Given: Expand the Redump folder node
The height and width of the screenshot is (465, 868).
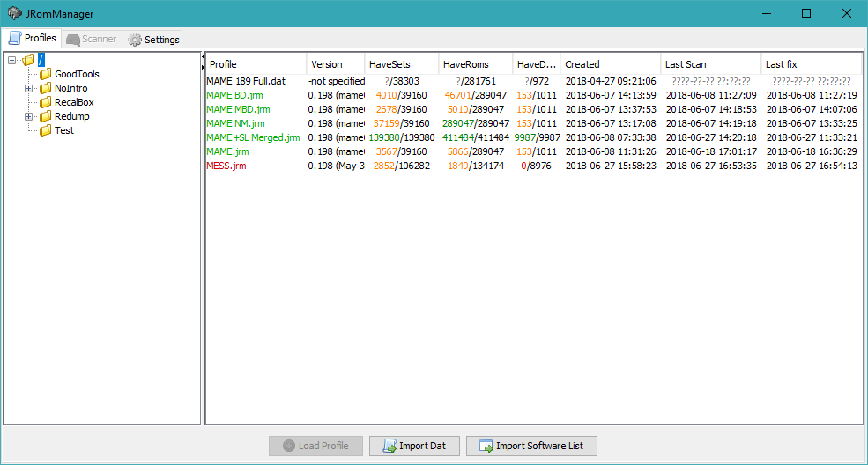Looking at the screenshot, I should 29,116.
